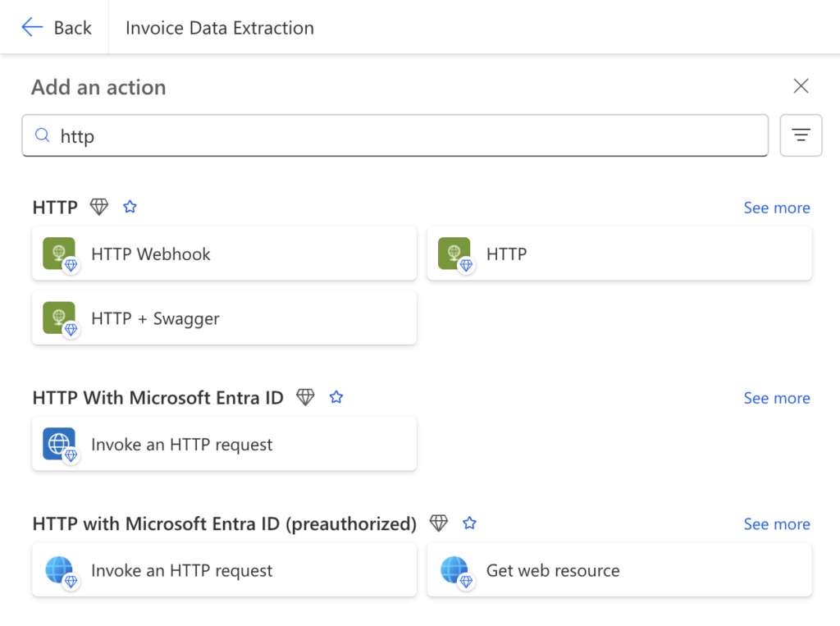Viewport: 840px width, 626px height.
Task: Click HTTP With Microsoft Entra ID heading
Action: click(x=158, y=398)
